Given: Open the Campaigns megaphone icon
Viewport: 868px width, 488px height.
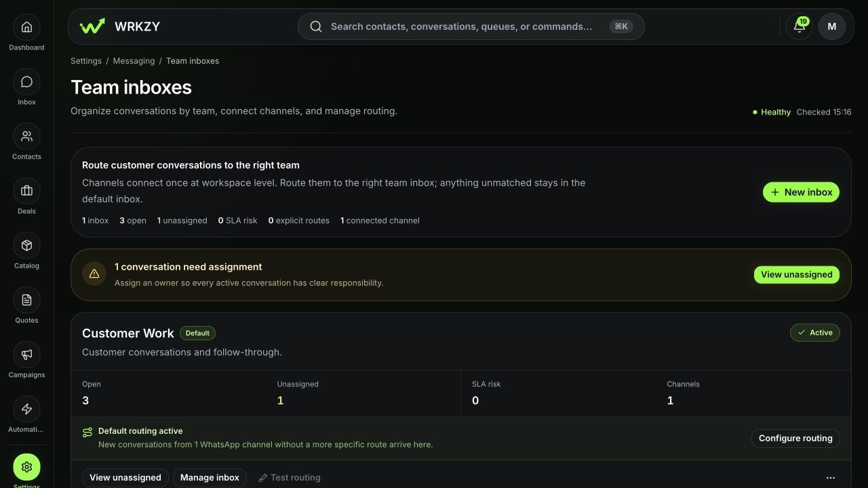Looking at the screenshot, I should click(26, 354).
